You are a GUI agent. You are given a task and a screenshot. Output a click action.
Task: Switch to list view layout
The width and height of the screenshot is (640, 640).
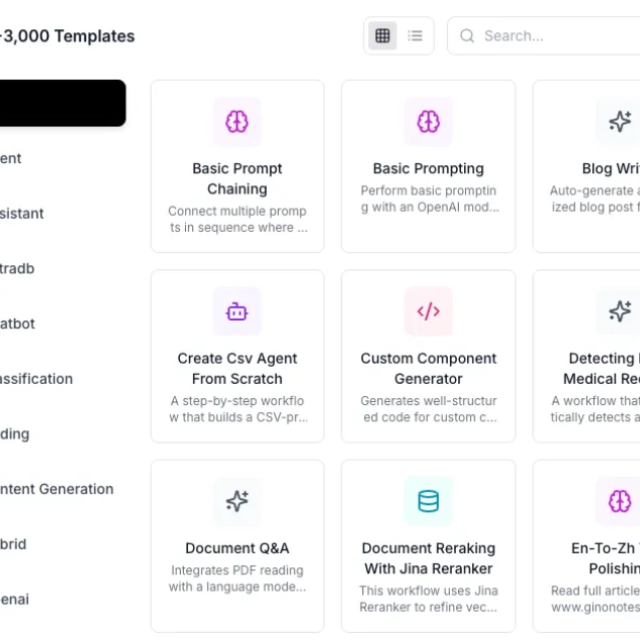click(x=415, y=36)
